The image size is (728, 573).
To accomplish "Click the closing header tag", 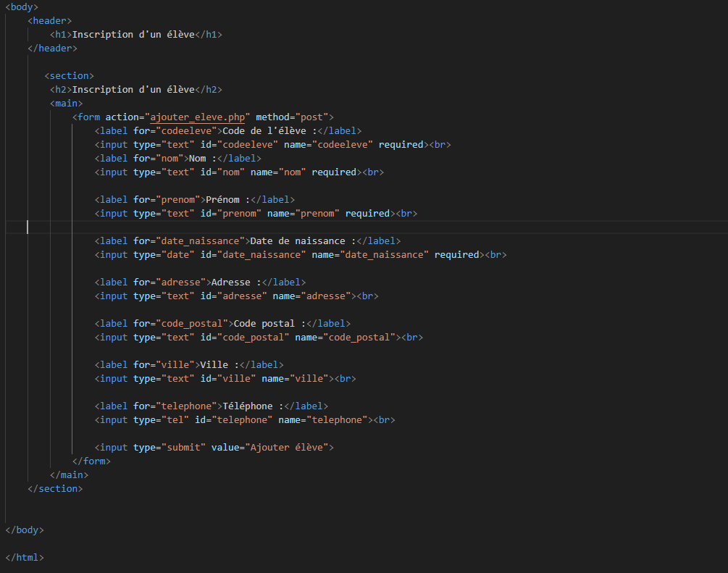I will pyautogui.click(x=52, y=49).
